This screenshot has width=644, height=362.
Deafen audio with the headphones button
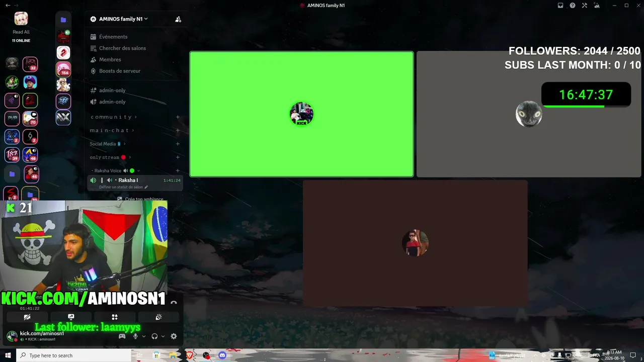click(x=154, y=336)
